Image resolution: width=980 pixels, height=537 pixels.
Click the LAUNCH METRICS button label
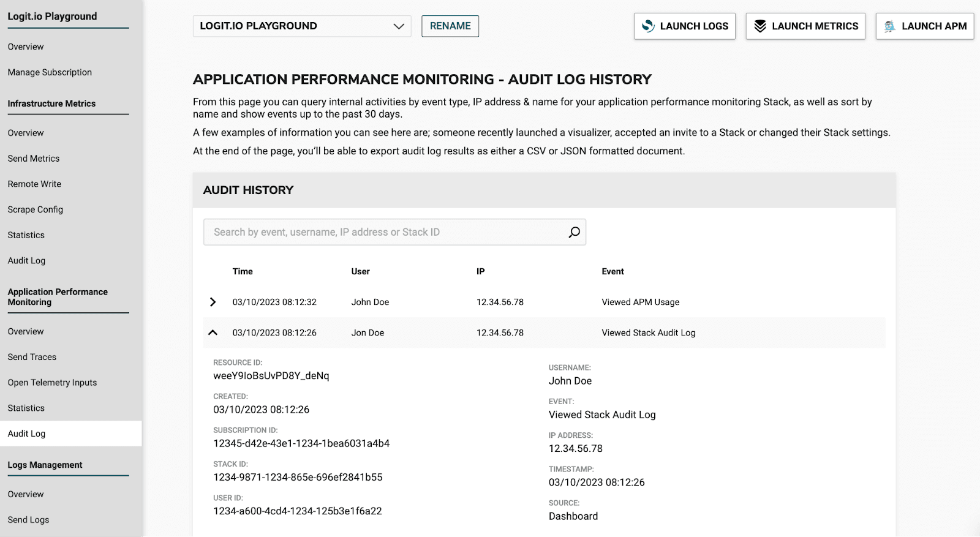815,26
